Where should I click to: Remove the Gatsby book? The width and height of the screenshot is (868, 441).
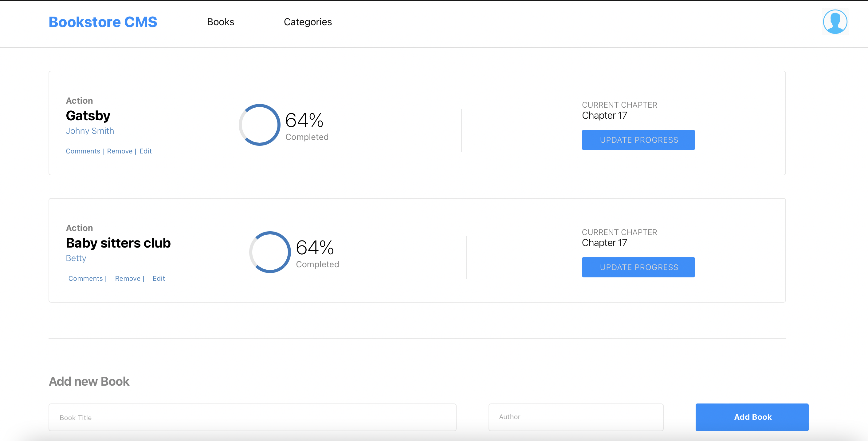click(120, 151)
